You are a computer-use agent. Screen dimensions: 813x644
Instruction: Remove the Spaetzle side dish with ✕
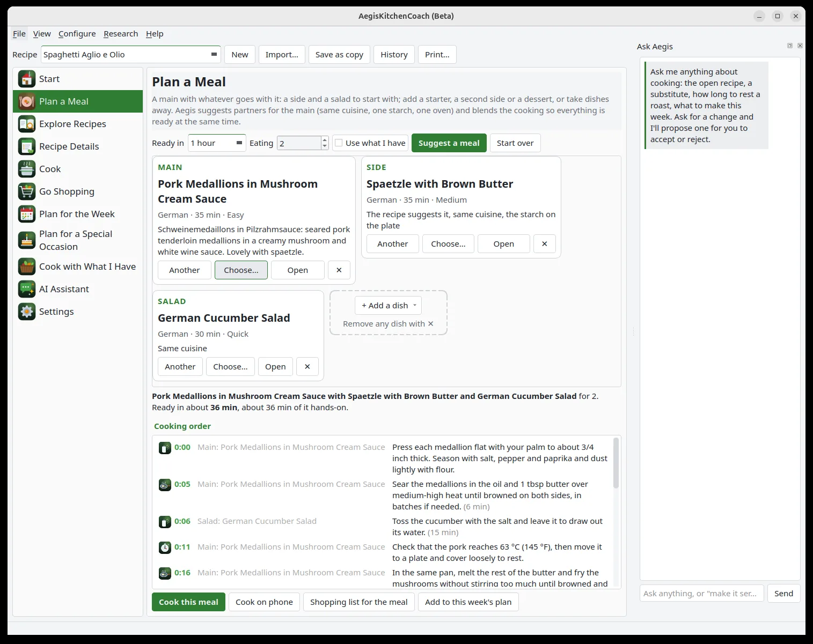[545, 243]
